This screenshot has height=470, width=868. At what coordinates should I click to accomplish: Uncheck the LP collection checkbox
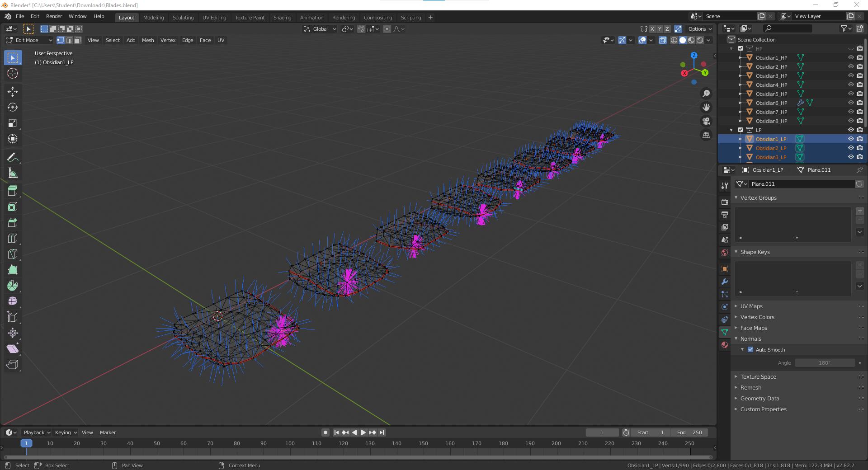point(741,130)
